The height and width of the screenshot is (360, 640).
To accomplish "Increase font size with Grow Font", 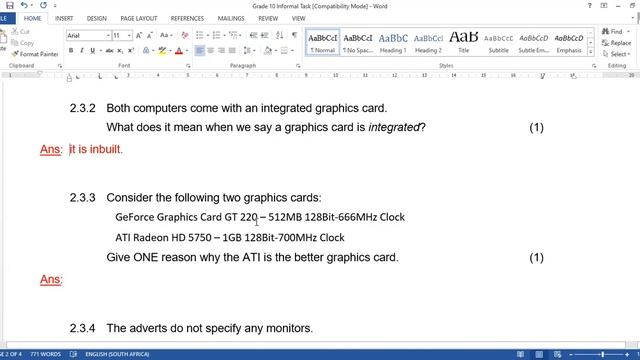I will (x=139, y=36).
